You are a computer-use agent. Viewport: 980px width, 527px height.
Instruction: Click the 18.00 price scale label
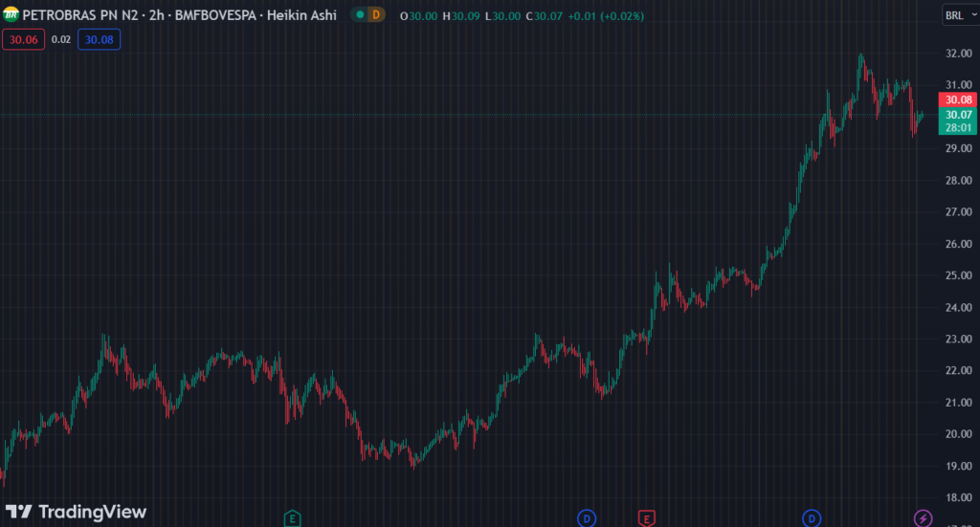tap(959, 497)
